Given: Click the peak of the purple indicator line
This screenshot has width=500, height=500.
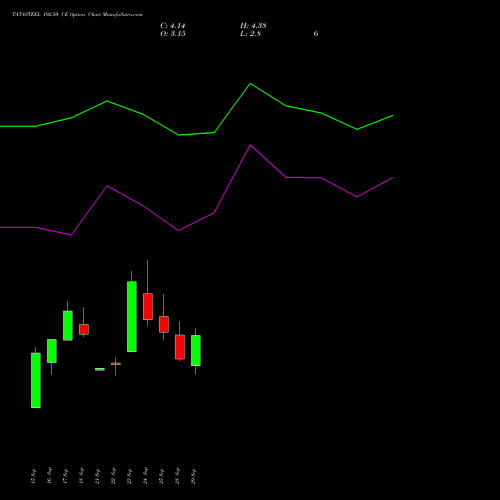Looking at the screenshot, I should point(251,145).
